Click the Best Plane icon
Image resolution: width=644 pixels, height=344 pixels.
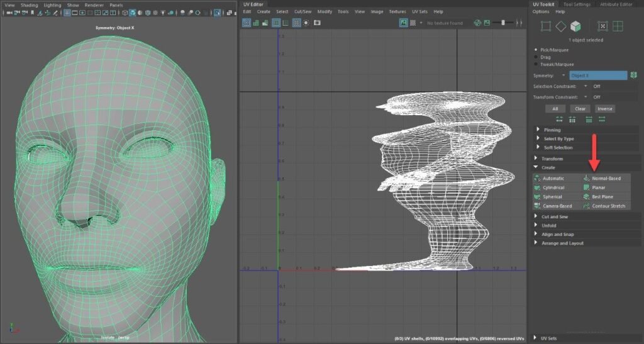click(586, 197)
